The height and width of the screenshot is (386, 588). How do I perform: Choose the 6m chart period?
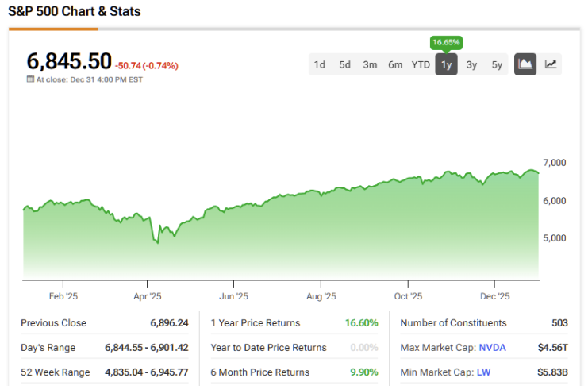click(395, 64)
